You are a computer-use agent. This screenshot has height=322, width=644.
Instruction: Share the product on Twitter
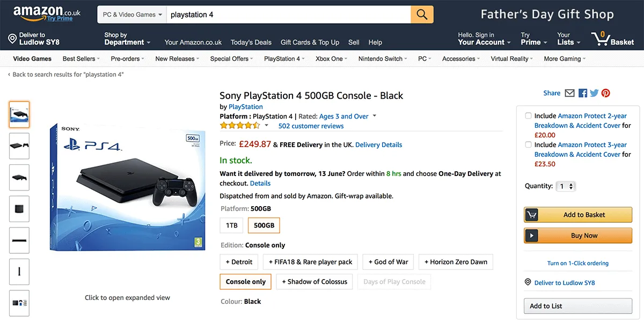(594, 93)
